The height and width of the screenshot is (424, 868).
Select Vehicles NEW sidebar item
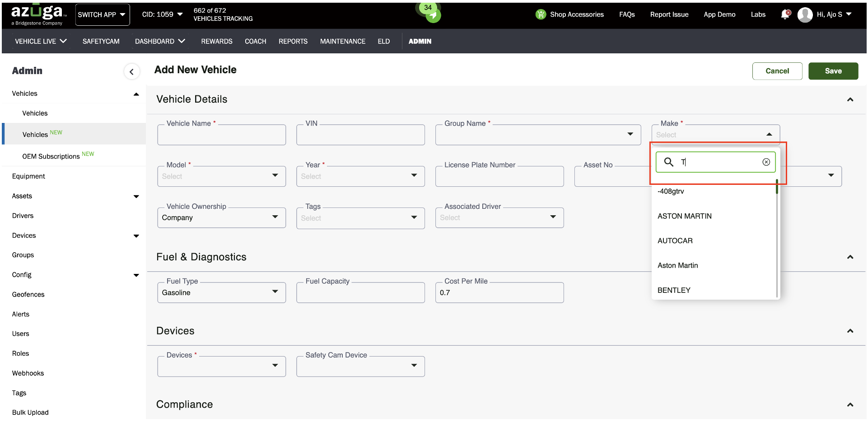(74, 134)
